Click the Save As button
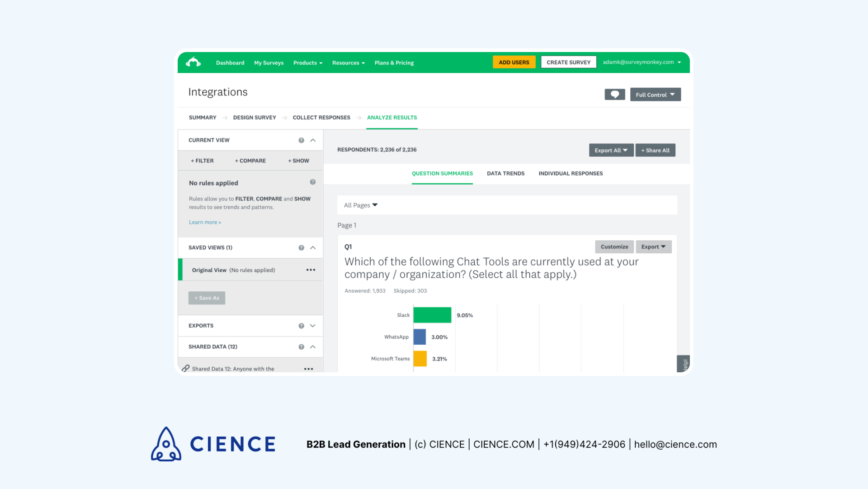The width and height of the screenshot is (868, 489). pyautogui.click(x=206, y=298)
